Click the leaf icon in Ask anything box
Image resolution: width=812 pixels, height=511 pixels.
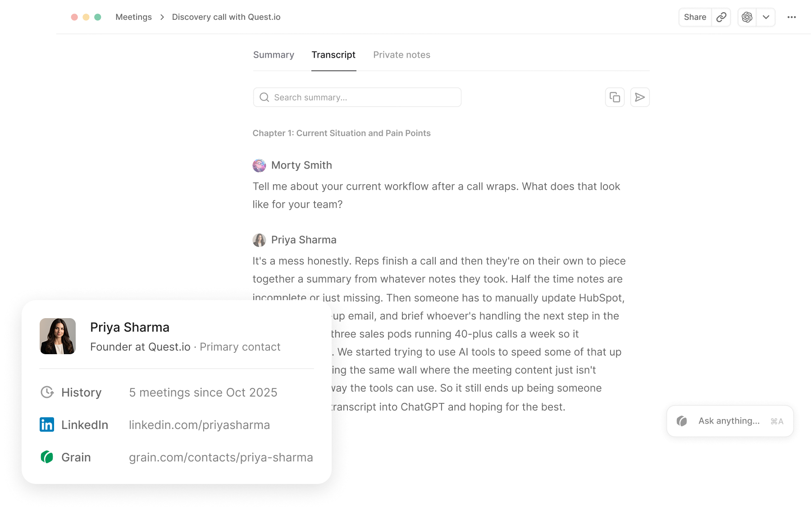(x=682, y=421)
